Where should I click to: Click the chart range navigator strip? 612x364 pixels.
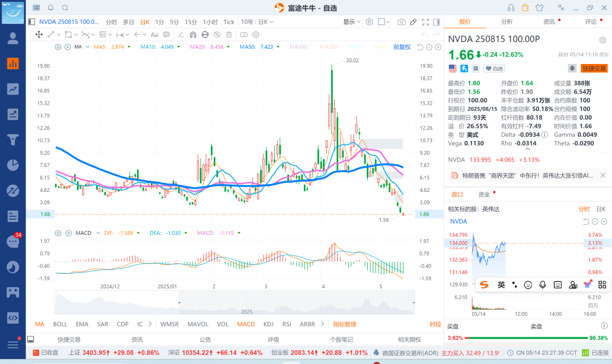tap(235, 303)
